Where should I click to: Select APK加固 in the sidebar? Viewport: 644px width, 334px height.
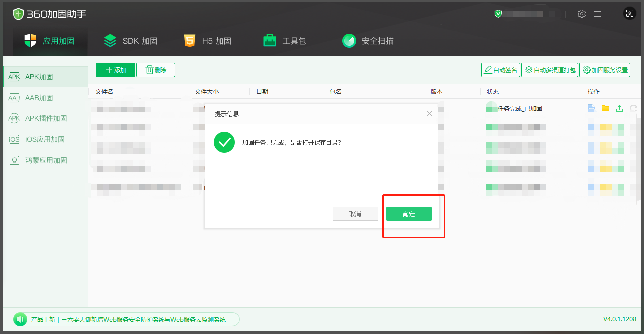(45, 77)
